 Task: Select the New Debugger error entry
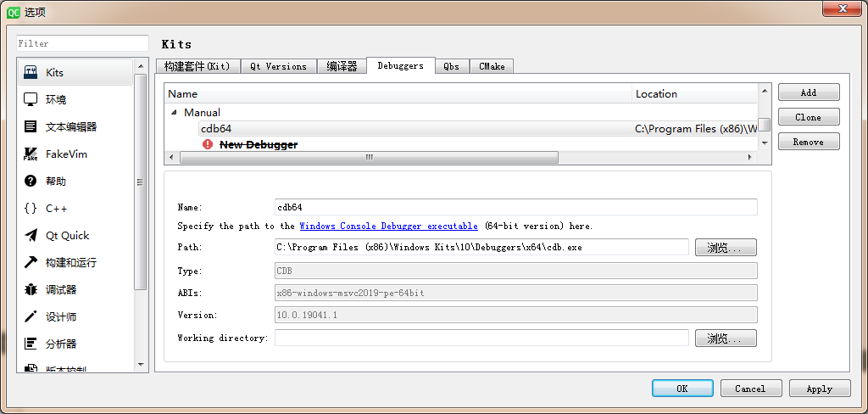pos(258,145)
